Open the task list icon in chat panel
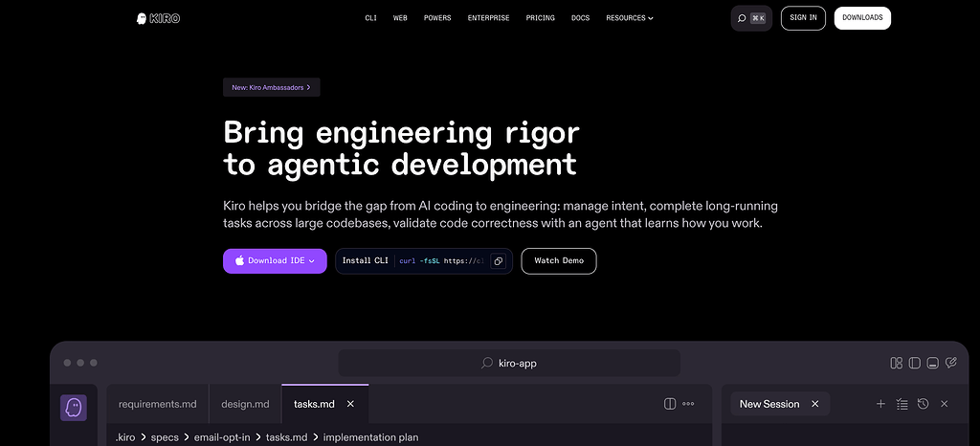980x446 pixels. click(902, 404)
